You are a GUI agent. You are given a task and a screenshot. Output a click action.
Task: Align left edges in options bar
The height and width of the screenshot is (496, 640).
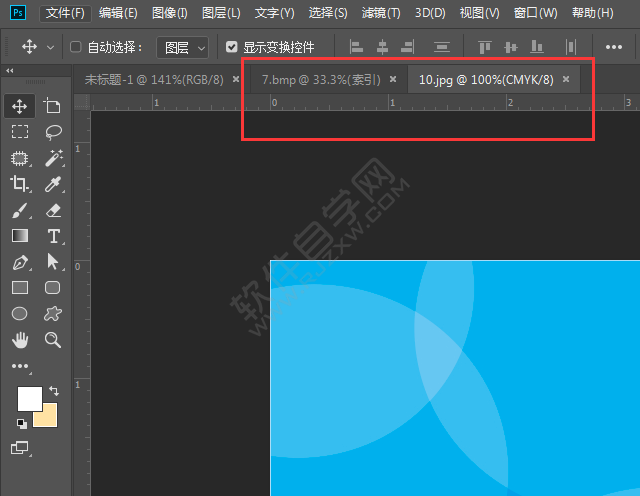[356, 47]
